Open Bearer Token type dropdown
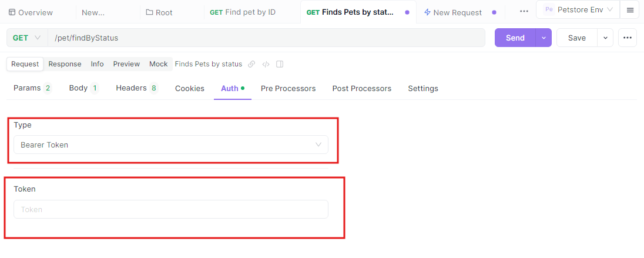Viewport: 644px width, 258px height. (x=171, y=145)
